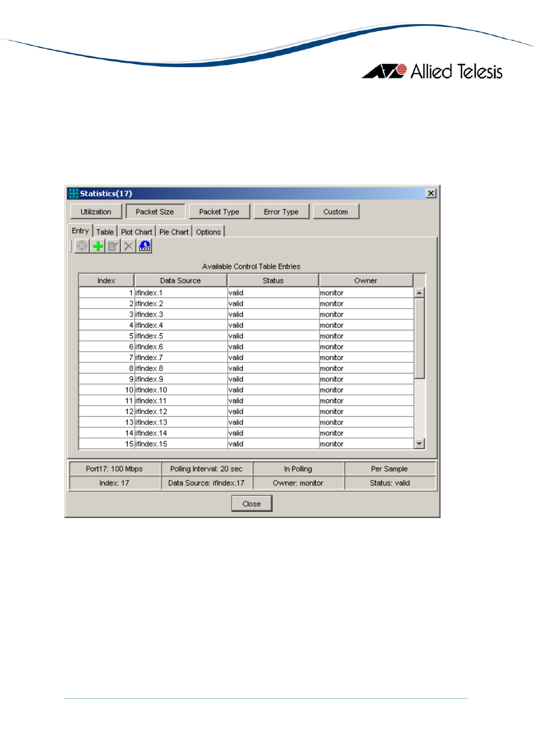Click index cell 15 in table

coord(106,444)
